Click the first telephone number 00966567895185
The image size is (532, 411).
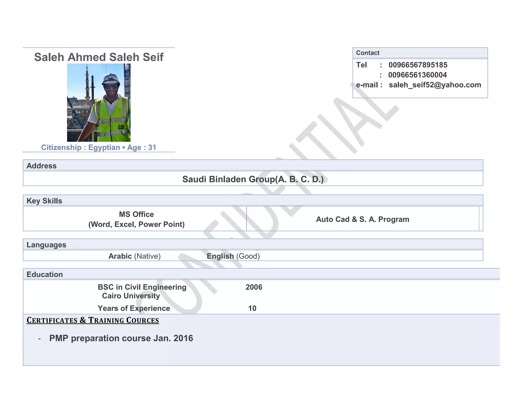pyautogui.click(x=418, y=65)
